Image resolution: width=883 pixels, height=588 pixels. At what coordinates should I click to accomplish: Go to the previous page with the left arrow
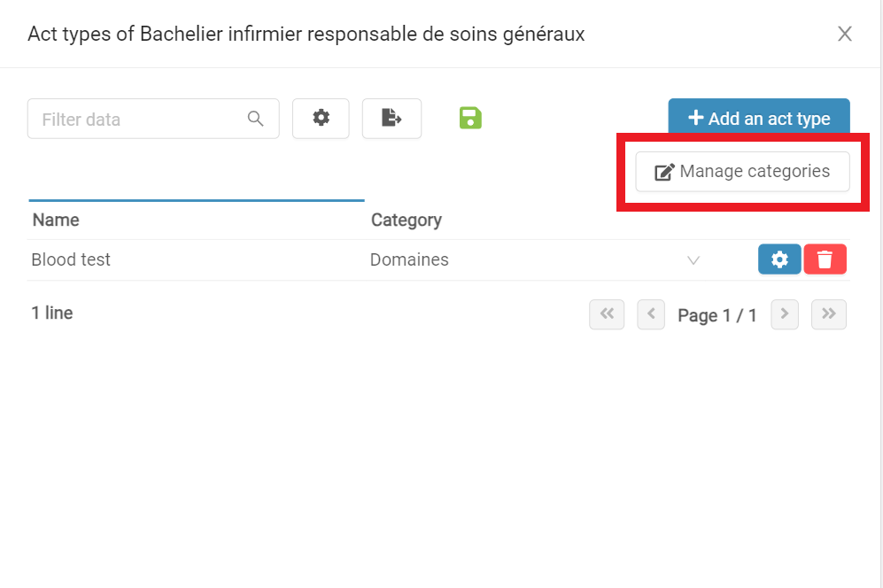[651, 314]
